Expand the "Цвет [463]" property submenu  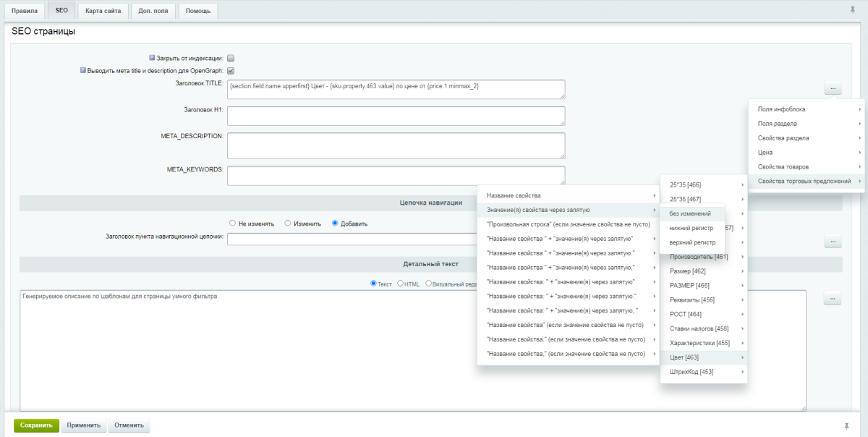click(x=703, y=357)
